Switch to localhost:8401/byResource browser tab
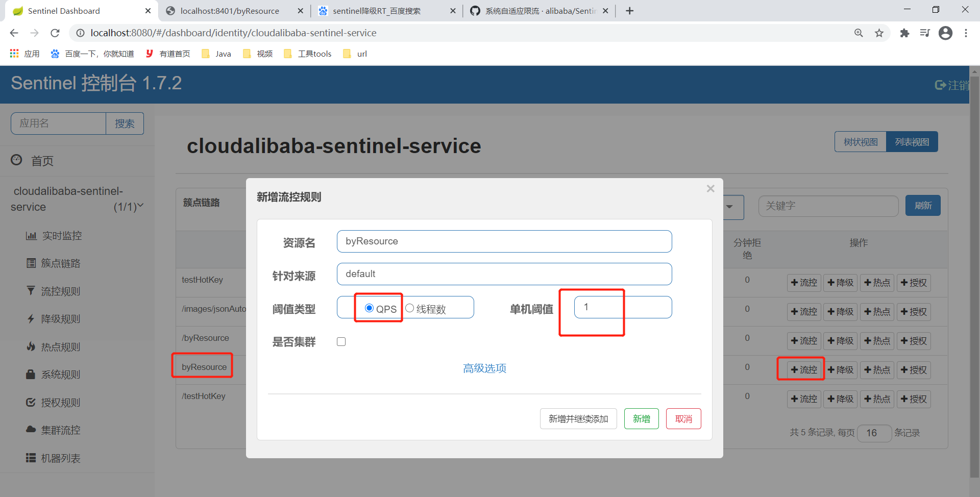980x497 pixels. click(234, 11)
